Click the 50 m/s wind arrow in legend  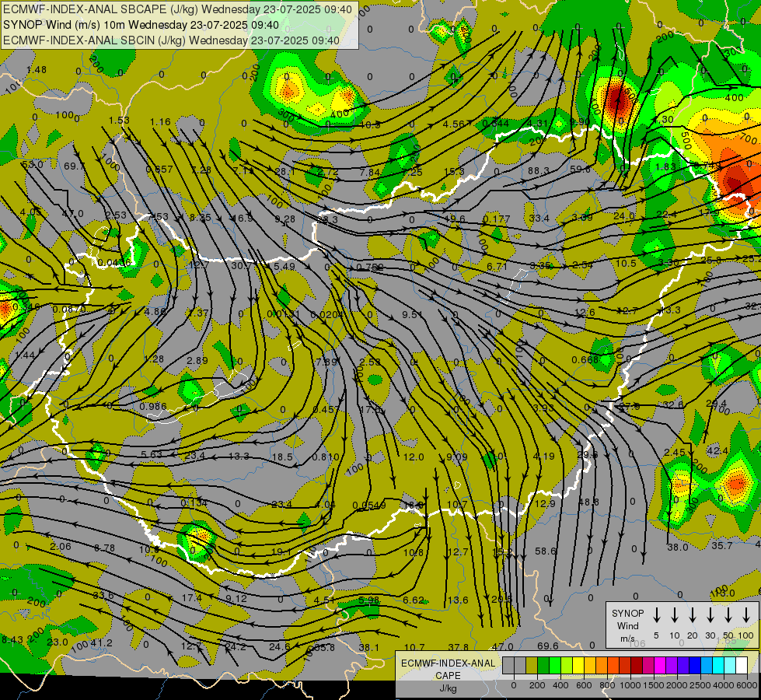728,615
